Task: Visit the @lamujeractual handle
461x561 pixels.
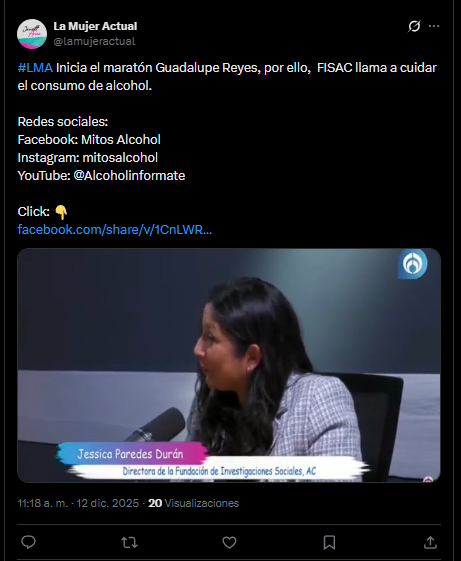Action: click(94, 42)
